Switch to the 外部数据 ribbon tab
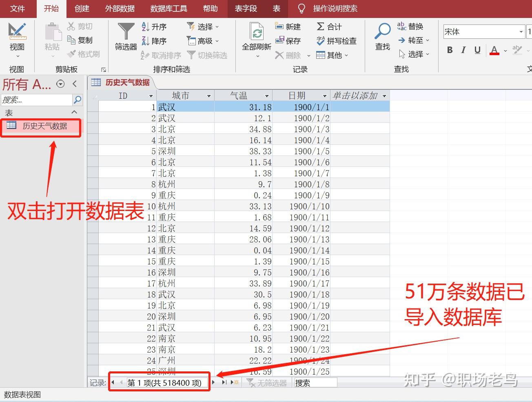532x402 pixels. (120, 8)
